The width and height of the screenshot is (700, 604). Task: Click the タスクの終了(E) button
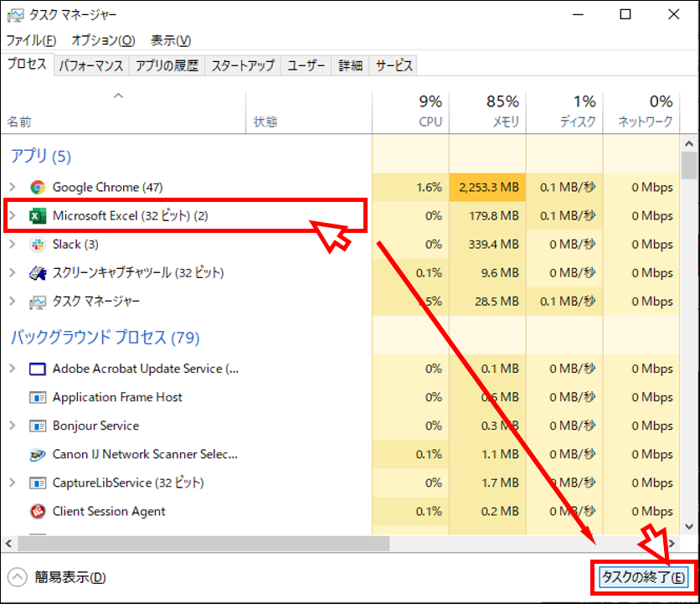tap(643, 577)
